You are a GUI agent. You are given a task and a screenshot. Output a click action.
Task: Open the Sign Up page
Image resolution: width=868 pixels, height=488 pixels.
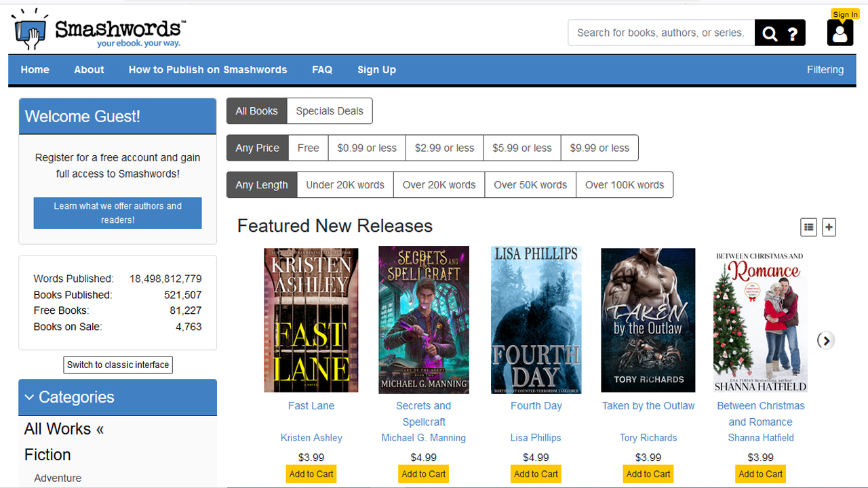[x=376, y=70]
